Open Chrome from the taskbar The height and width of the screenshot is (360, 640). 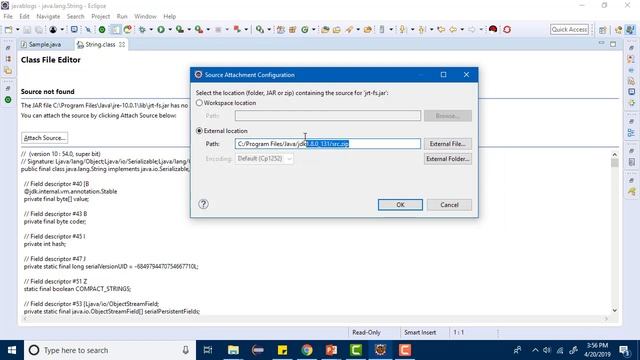pos(307,350)
